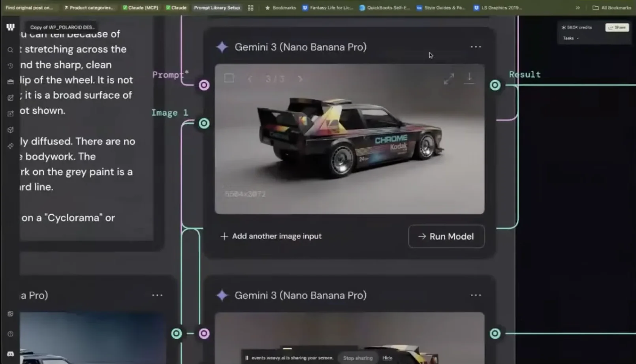Select the image editing icon in sidebar
636x364 pixels.
[11, 98]
